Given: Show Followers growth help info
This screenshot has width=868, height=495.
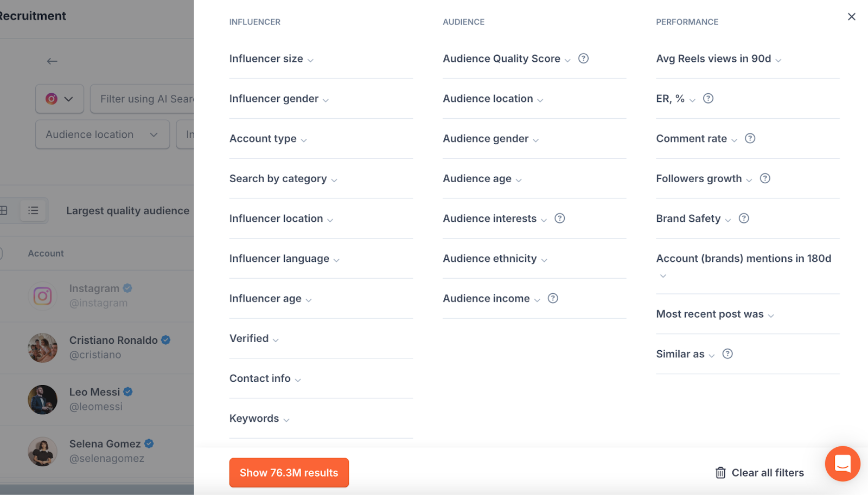Looking at the screenshot, I should [765, 178].
